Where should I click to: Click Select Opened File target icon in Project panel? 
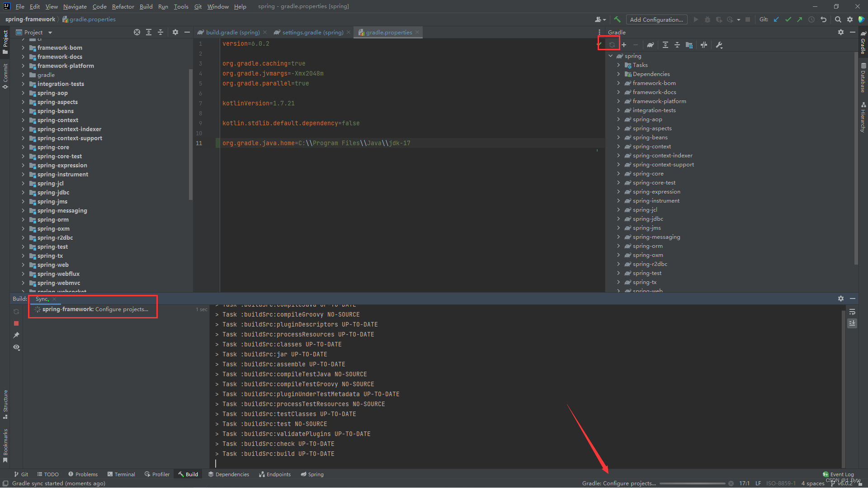click(137, 32)
